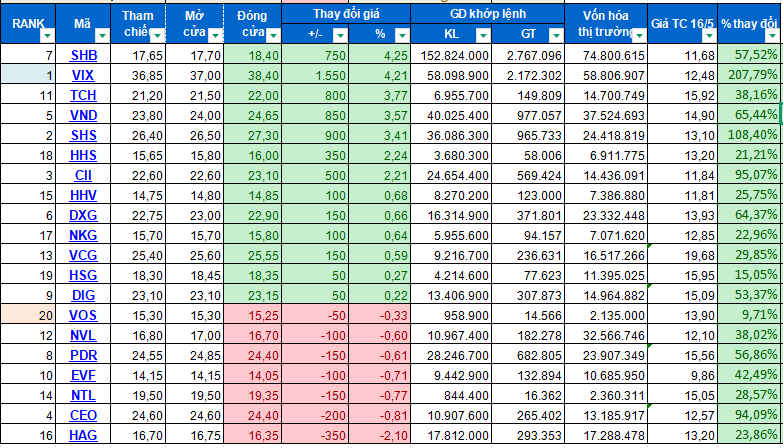Open the Mã column filter dropdown
Image resolution: width=783 pixels, height=448 pixels.
pyautogui.click(x=102, y=36)
